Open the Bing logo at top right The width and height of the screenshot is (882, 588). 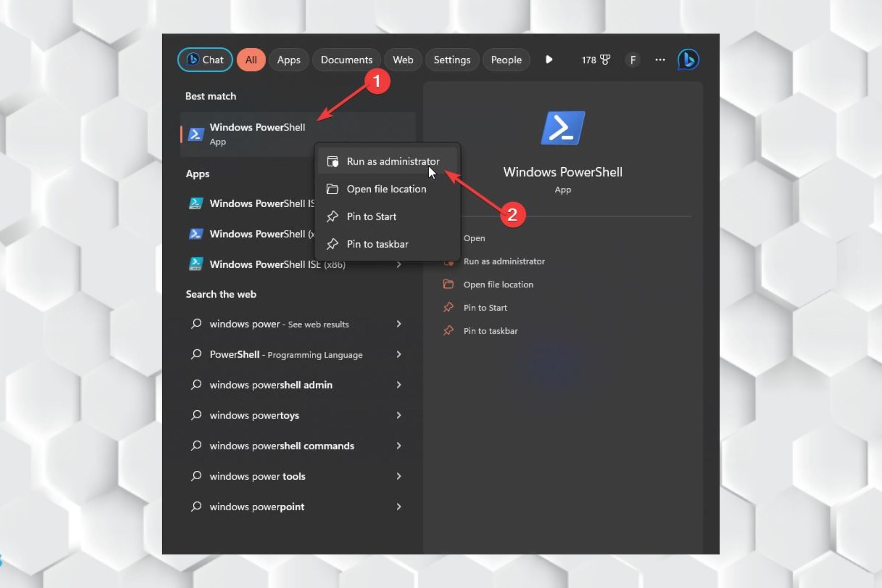[688, 59]
